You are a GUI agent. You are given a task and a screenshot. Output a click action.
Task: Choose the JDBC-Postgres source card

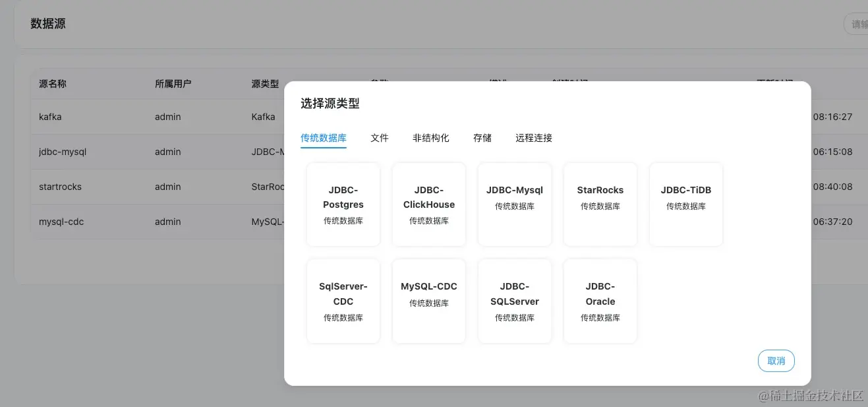pos(343,204)
